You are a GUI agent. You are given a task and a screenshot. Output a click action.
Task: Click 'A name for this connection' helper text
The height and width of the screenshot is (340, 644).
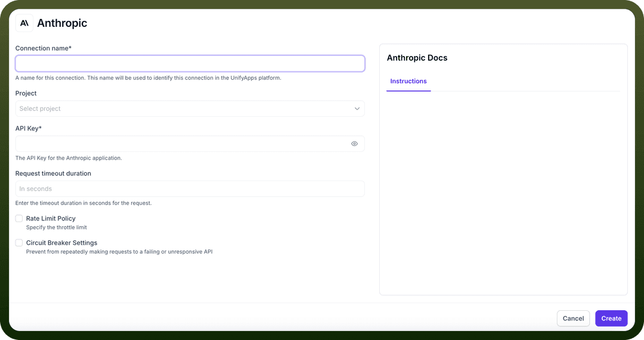click(x=148, y=78)
